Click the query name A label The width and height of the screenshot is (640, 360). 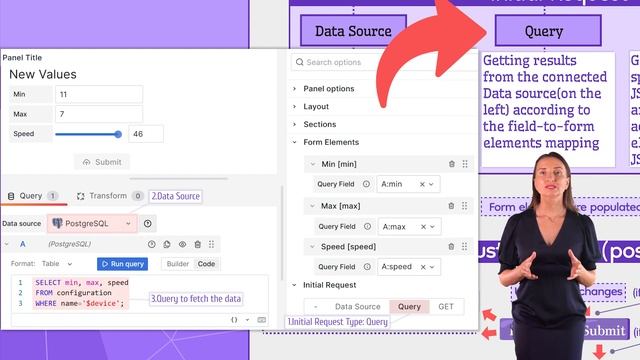click(23, 244)
